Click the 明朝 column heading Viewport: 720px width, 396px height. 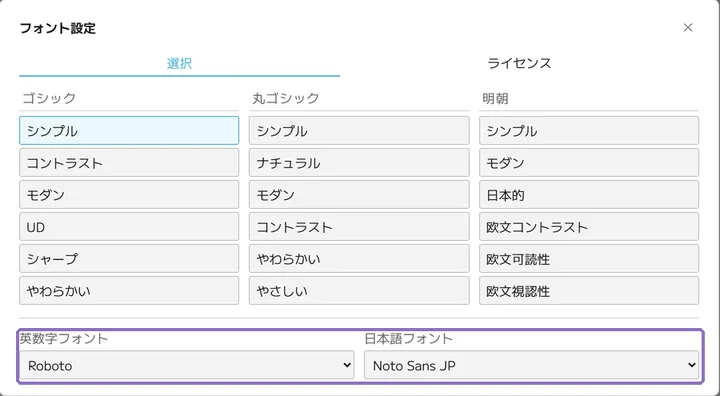pos(495,98)
